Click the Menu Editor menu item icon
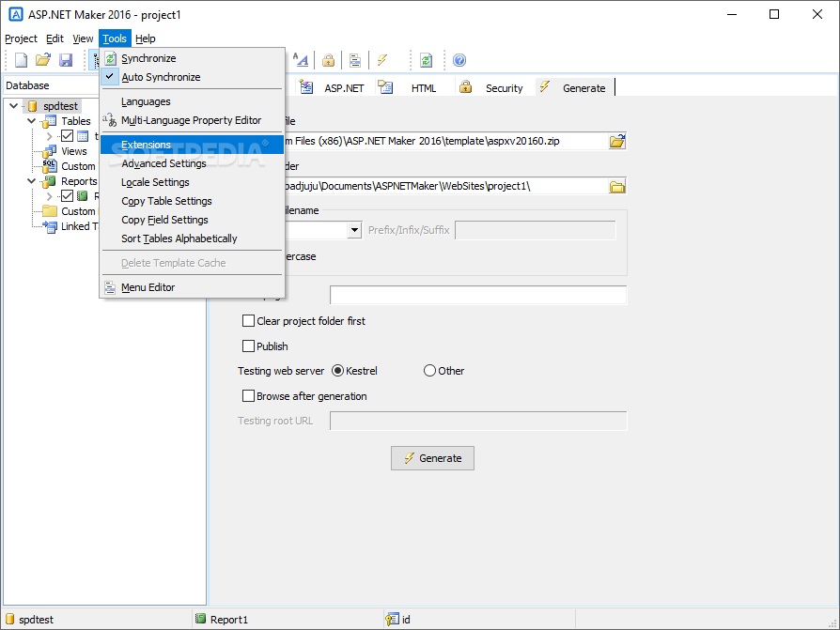 110,287
